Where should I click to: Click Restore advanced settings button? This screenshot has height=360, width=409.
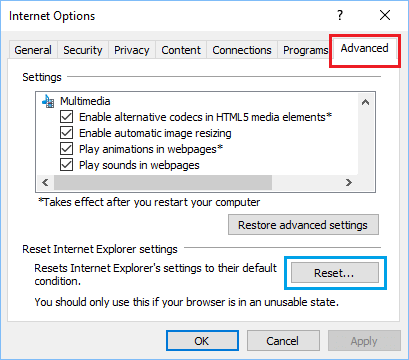pos(303,225)
